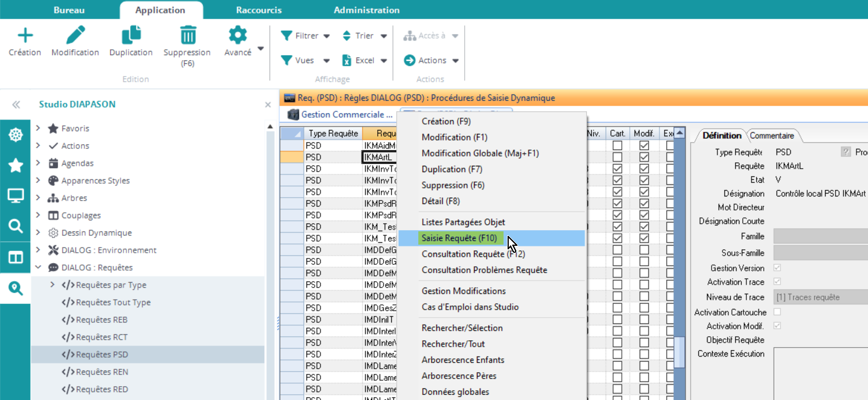Select Saisie Requête (F10) menu entry
The image size is (868, 400).
pos(459,238)
